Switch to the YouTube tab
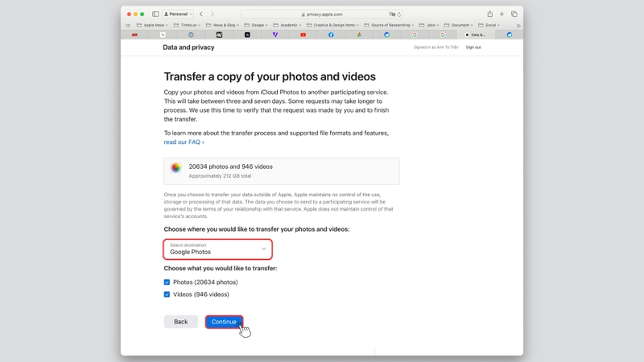Screen dimensions: 644x362 [x=303, y=35]
